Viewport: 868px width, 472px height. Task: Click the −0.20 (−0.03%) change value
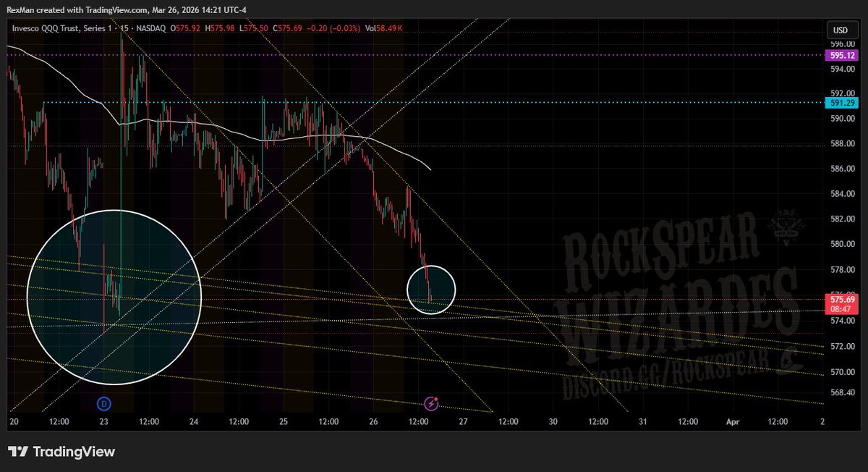(x=333, y=28)
